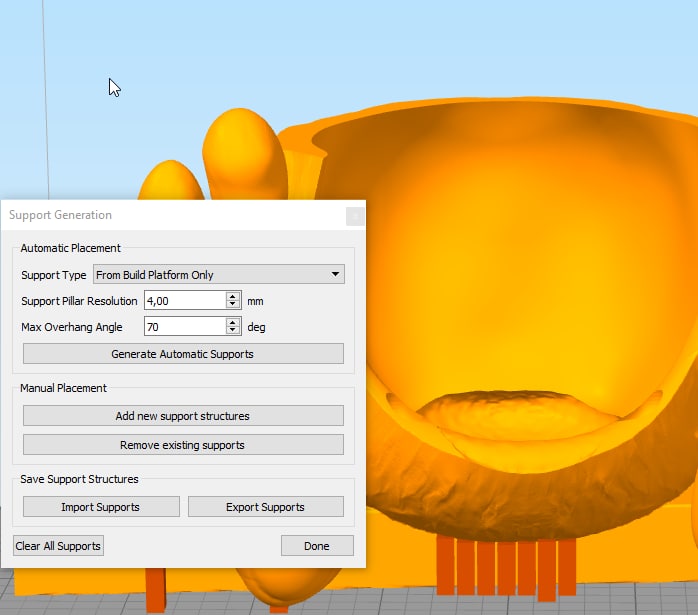
Task: Click Clear All Supports button
Action: pos(58,546)
